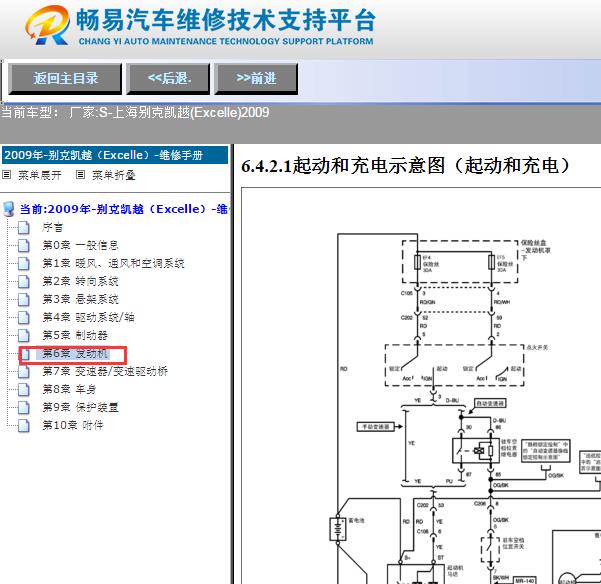Click heading 6.4.2.1起动和充电示意图

406,166
